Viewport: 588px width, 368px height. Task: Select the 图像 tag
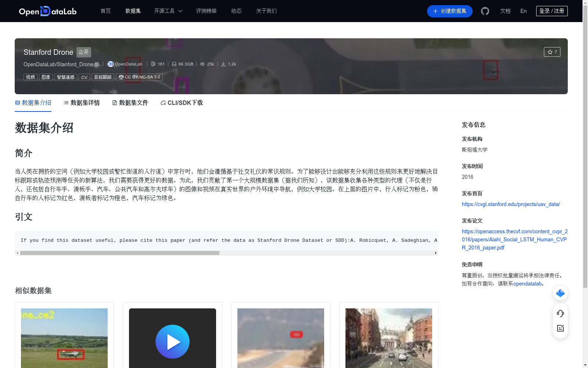(46, 77)
